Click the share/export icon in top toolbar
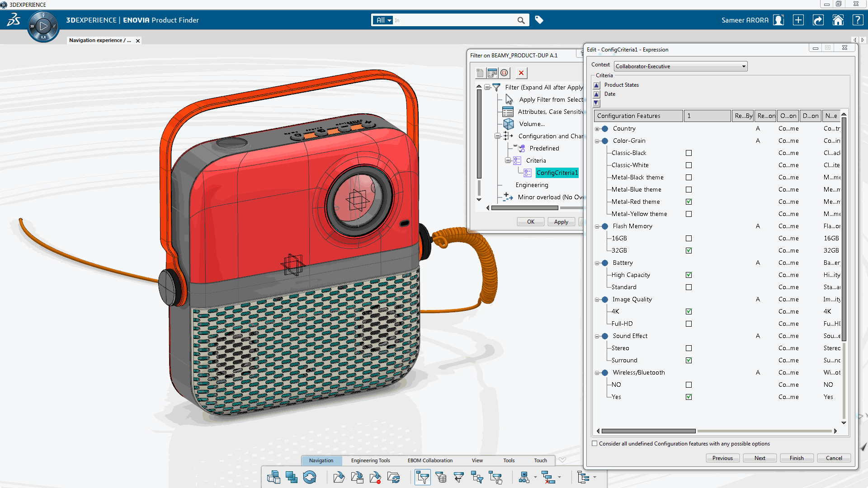 (818, 20)
